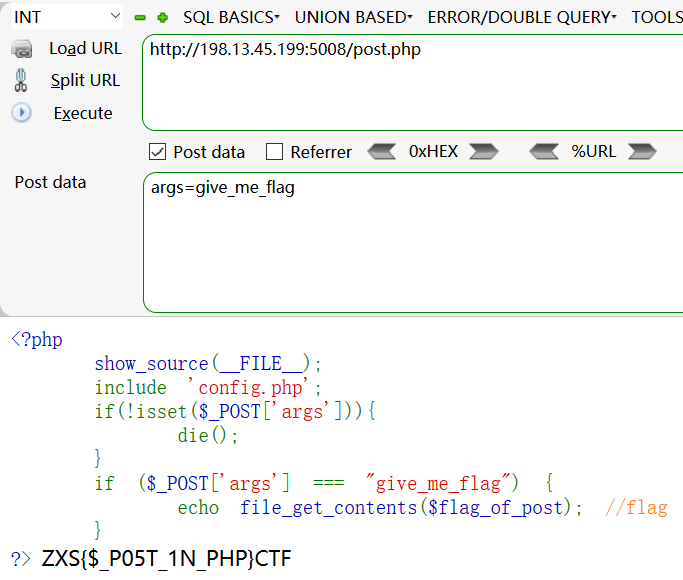Click the green minus icon in toolbar
683x580 pixels.
coord(140,18)
